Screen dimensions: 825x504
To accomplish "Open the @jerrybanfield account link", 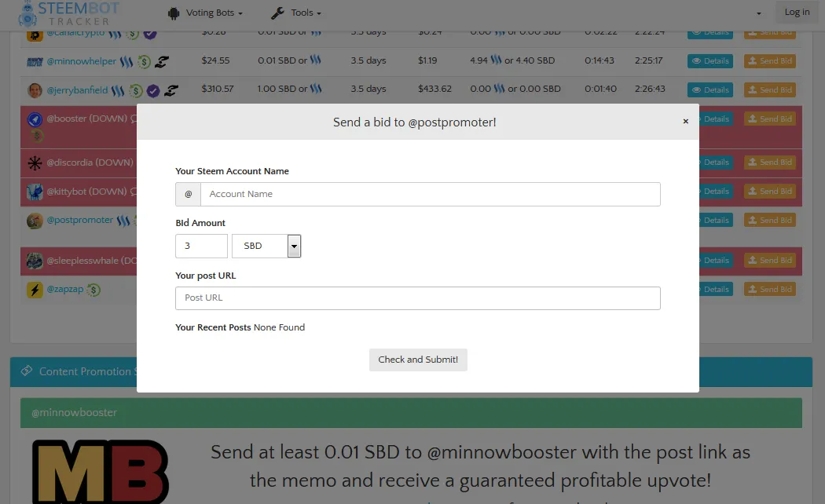I will coord(77,89).
